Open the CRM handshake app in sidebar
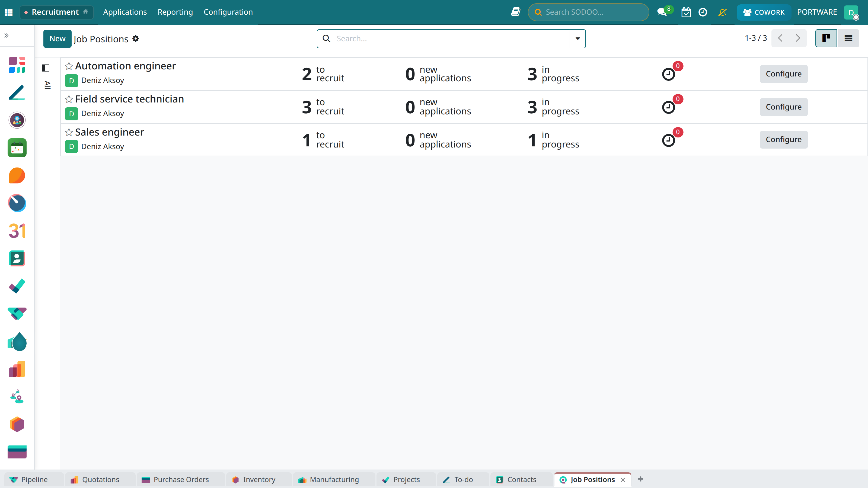The width and height of the screenshot is (868, 488). point(17,314)
